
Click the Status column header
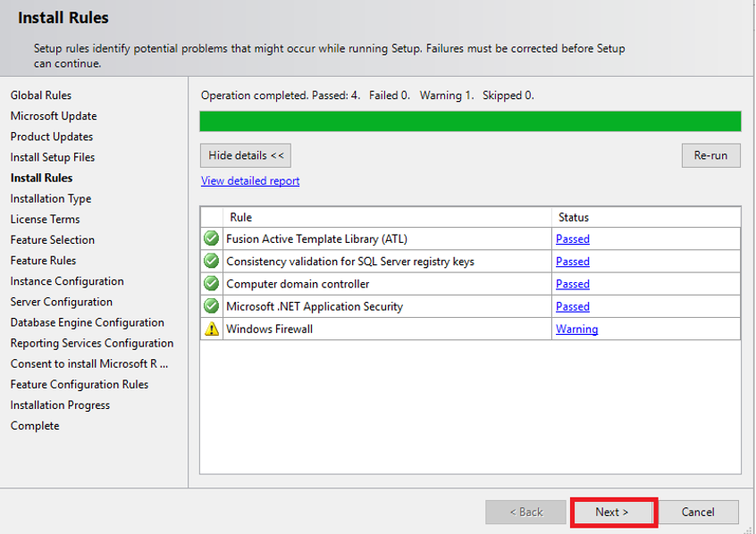(x=574, y=217)
